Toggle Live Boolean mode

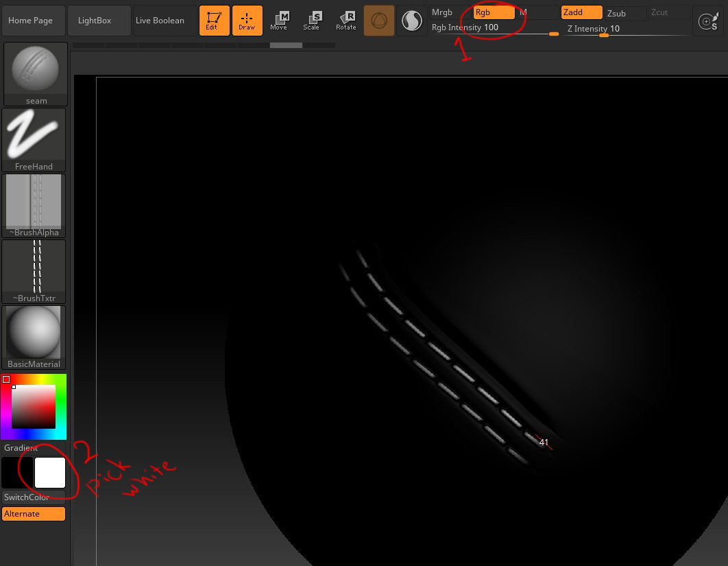click(x=165, y=21)
